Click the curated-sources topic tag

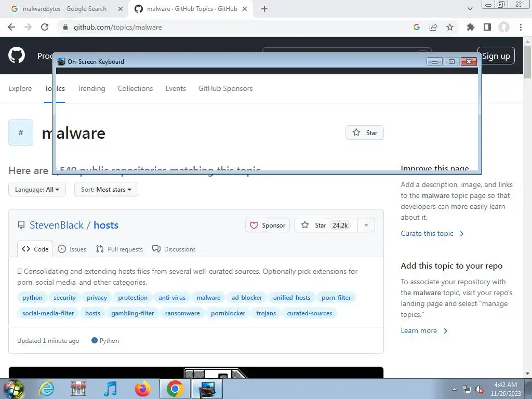[310, 313]
